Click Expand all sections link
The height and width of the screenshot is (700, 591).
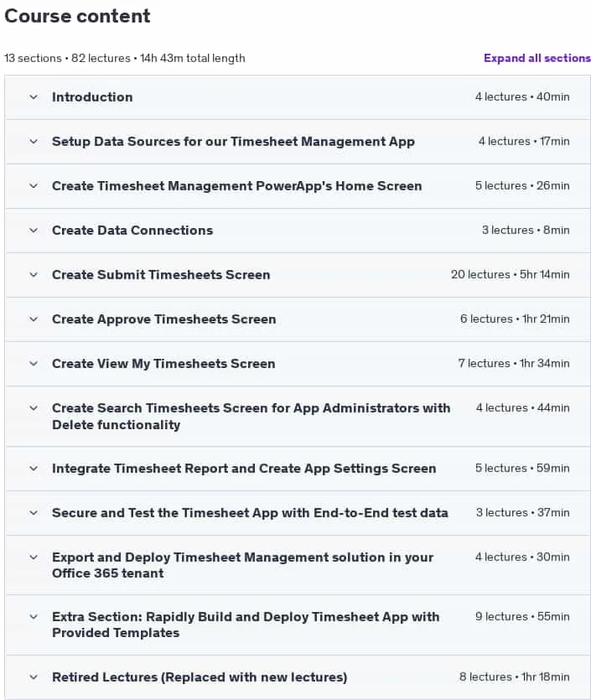click(537, 58)
